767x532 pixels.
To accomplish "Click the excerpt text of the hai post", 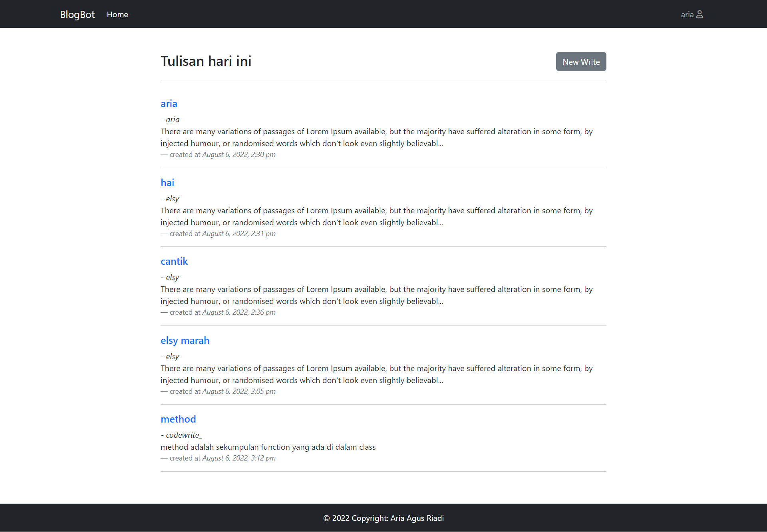I will (x=376, y=216).
